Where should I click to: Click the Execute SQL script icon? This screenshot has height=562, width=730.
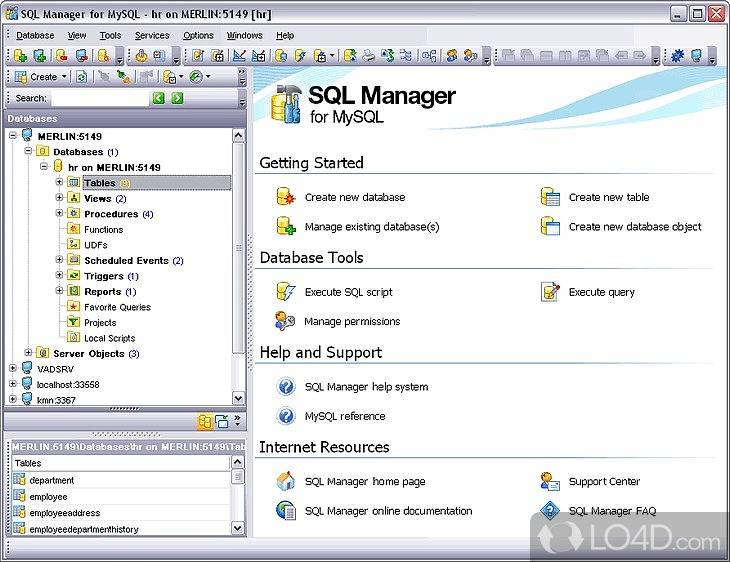pos(287,292)
